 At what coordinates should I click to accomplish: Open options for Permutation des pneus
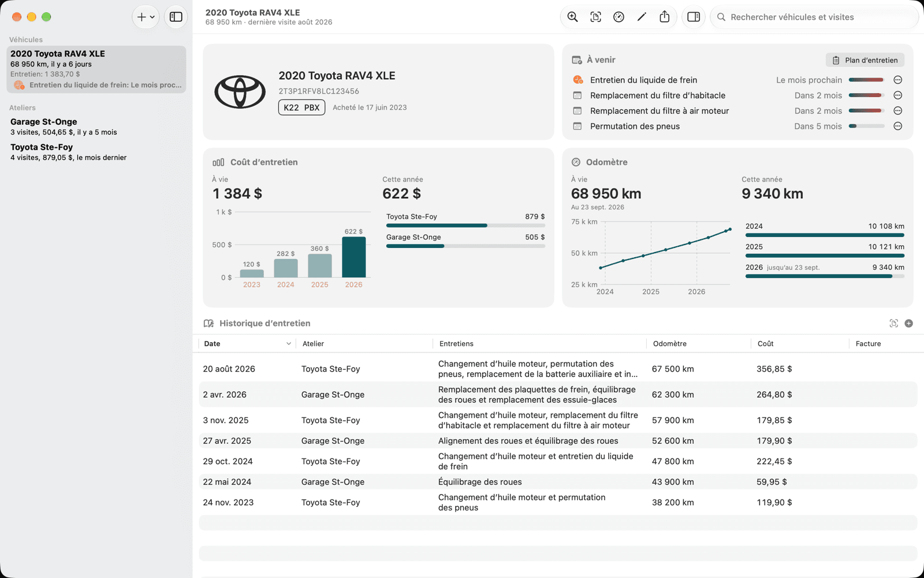click(898, 126)
